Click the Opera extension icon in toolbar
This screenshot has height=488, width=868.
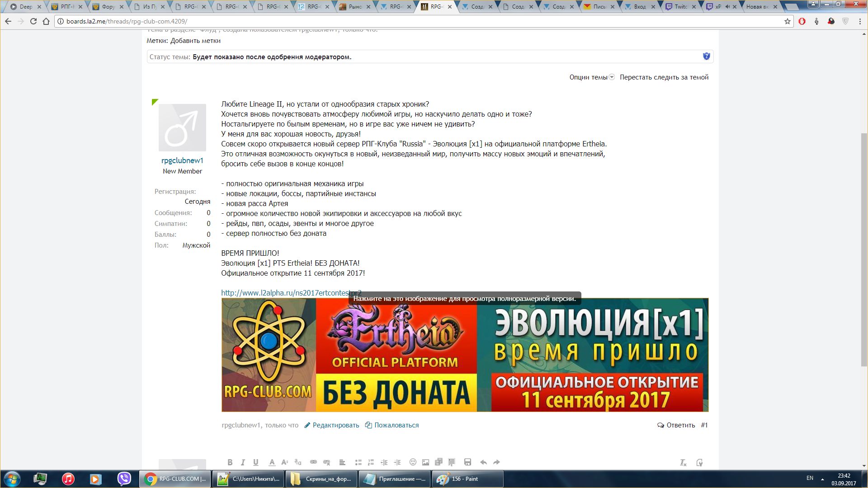(802, 21)
